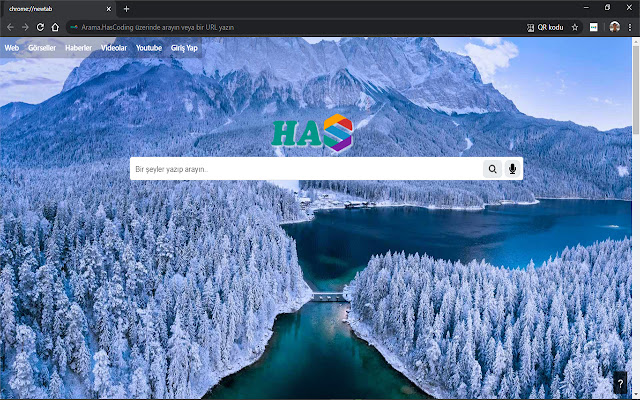Open the Videolar menu link
This screenshot has width=640, height=400.
114,48
